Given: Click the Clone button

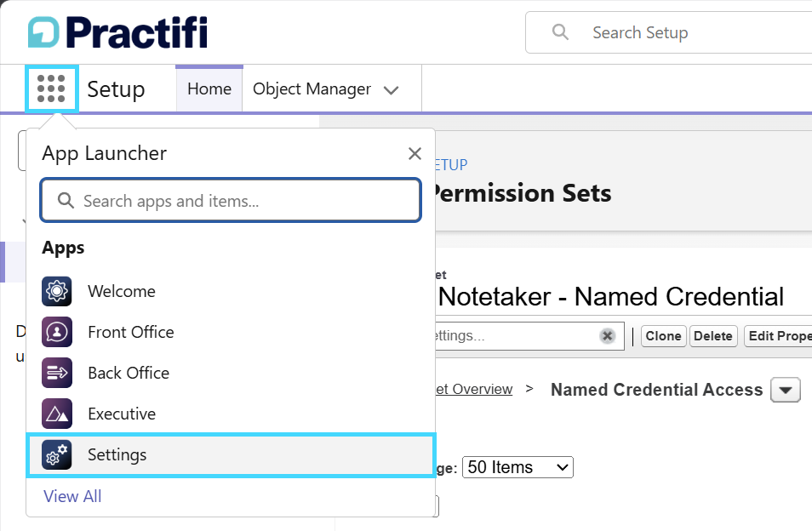Looking at the screenshot, I should pos(663,336).
